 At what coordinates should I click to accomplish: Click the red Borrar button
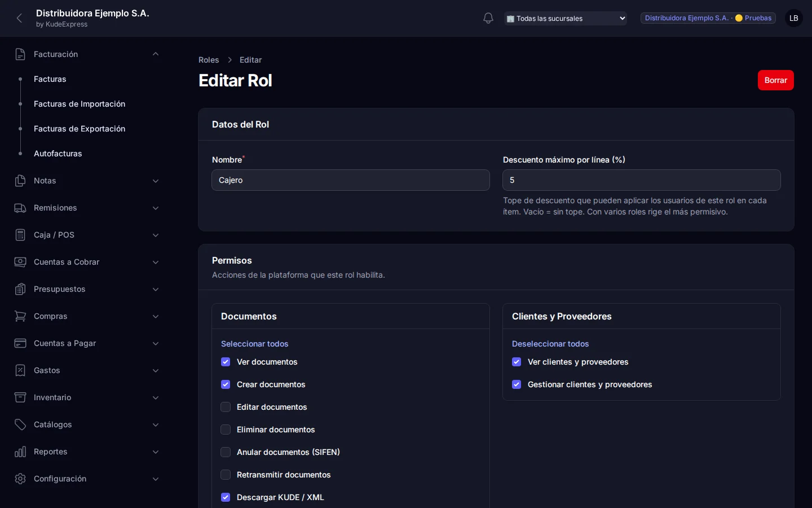(x=776, y=80)
